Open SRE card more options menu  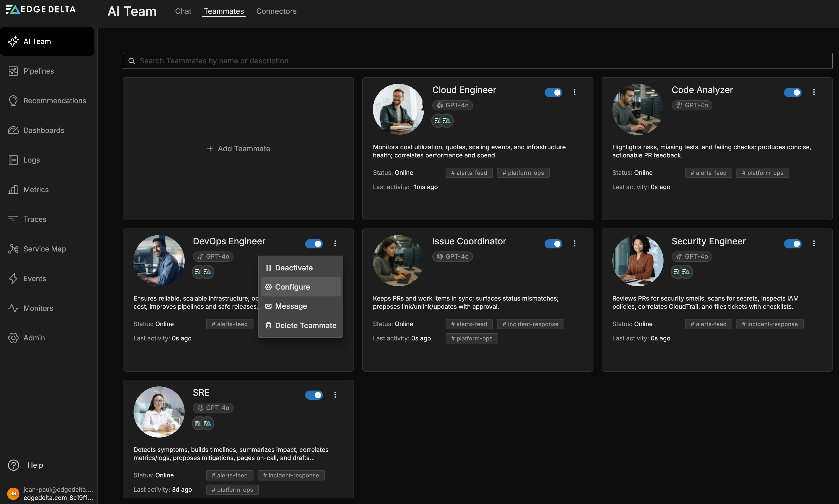click(x=335, y=395)
